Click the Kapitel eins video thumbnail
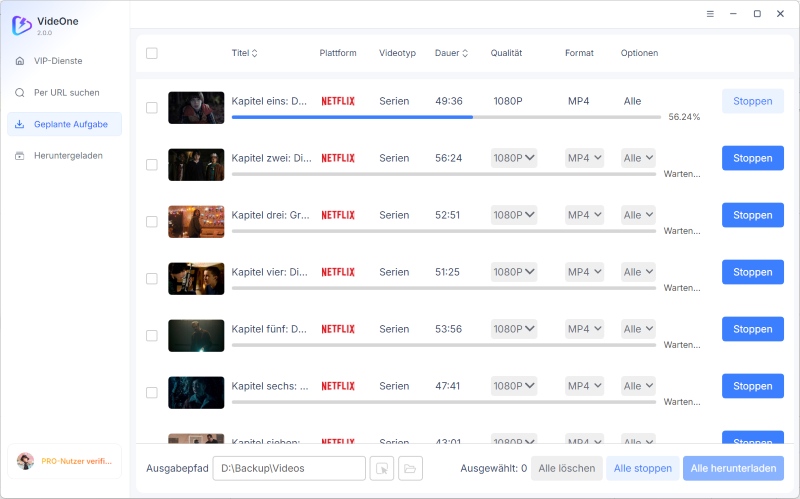 pos(196,108)
